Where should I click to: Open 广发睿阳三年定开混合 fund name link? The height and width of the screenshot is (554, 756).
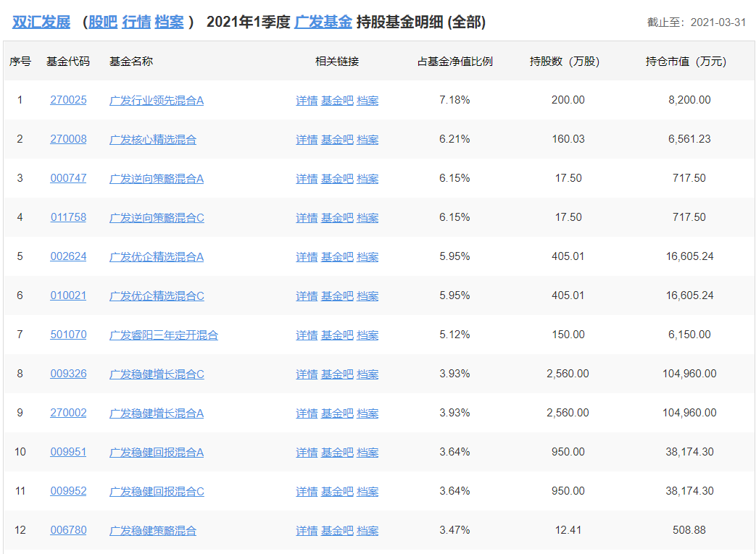coord(164,335)
